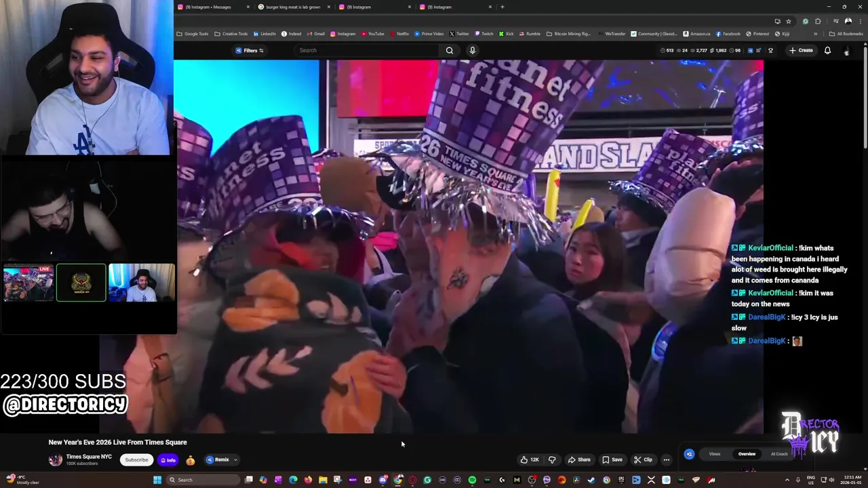This screenshot has height=488, width=868.
Task: Click the playlist lines icon in header stats
Action: (759, 50)
